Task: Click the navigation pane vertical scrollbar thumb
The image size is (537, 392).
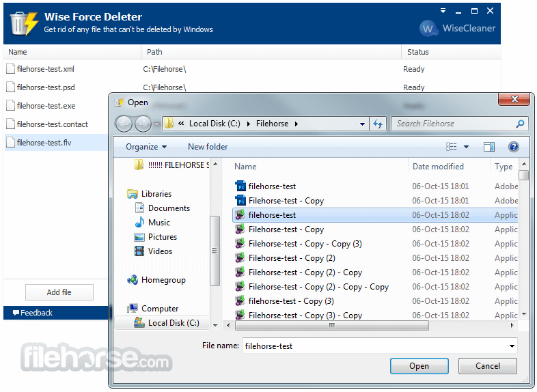Action: pyautogui.click(x=215, y=251)
